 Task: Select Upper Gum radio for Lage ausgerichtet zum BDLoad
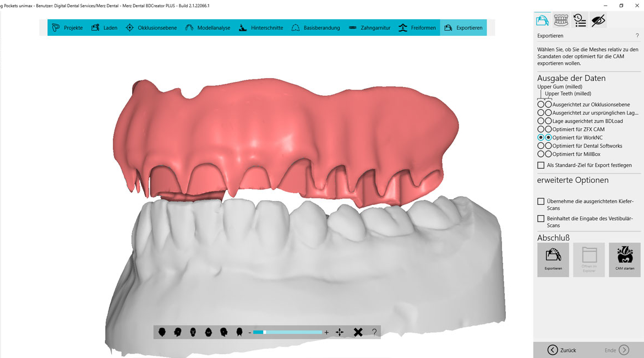(x=541, y=121)
